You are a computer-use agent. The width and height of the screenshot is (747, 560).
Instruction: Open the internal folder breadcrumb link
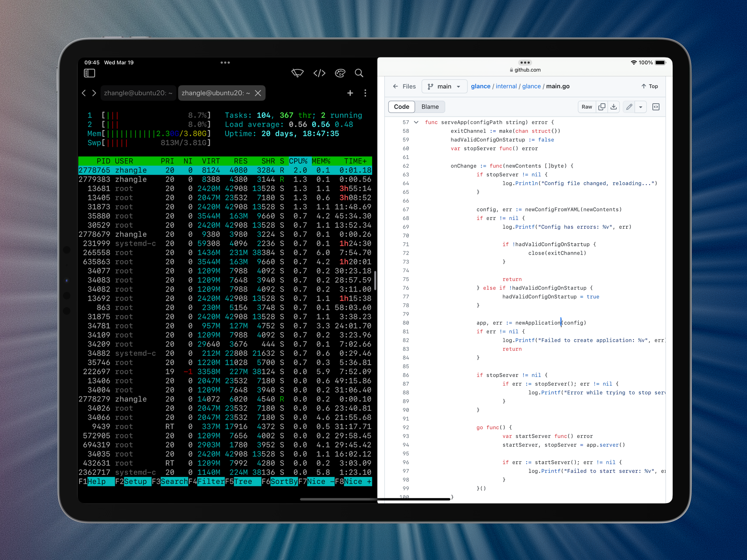[x=506, y=86]
